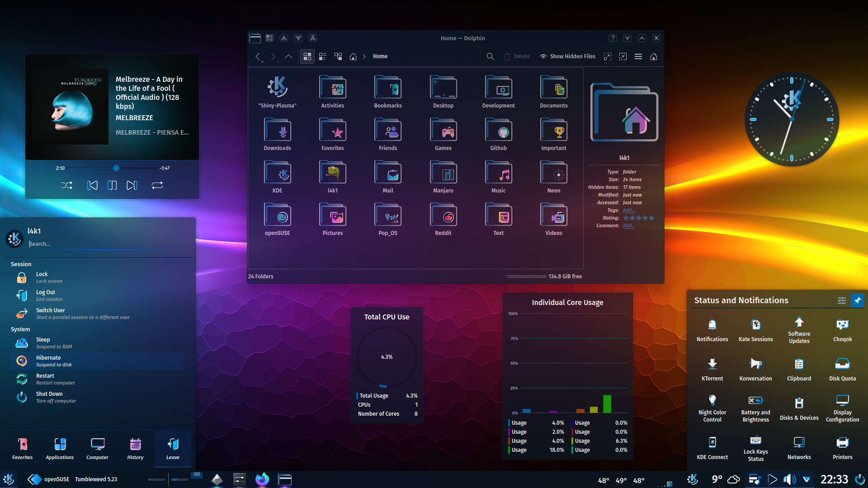
Task: Select the Github folder
Action: point(498,134)
